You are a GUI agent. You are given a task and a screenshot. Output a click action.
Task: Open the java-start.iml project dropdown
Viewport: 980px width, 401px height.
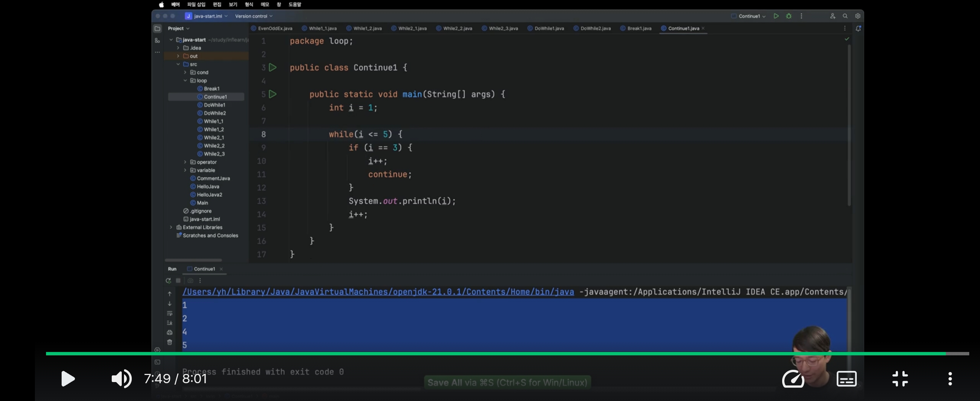(206, 16)
